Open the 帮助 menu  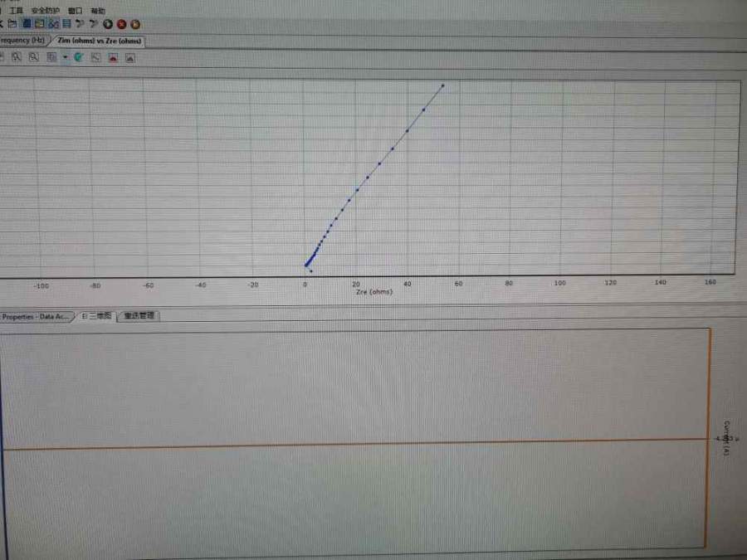tap(98, 11)
